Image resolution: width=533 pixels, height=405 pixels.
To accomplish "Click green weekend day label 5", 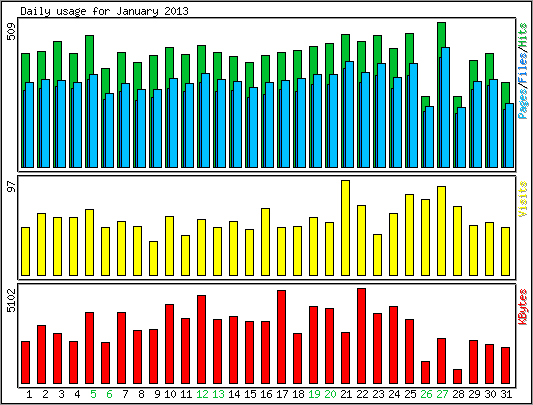I will pos(93,394).
